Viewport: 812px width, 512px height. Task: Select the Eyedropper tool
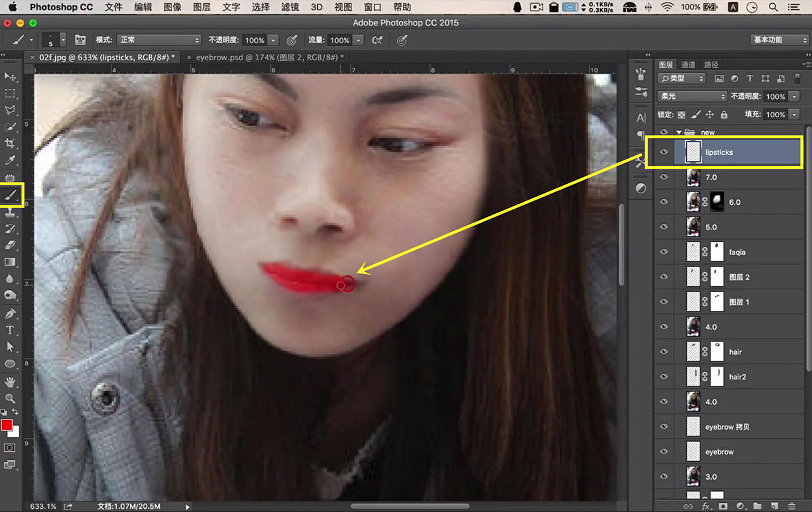11,161
